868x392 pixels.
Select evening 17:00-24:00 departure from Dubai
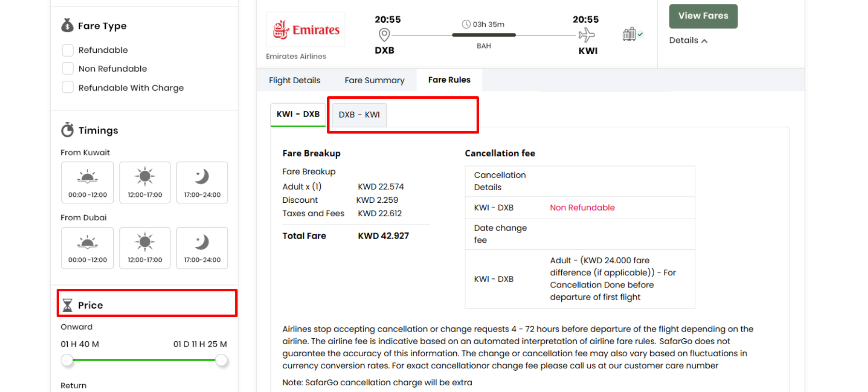(202, 248)
